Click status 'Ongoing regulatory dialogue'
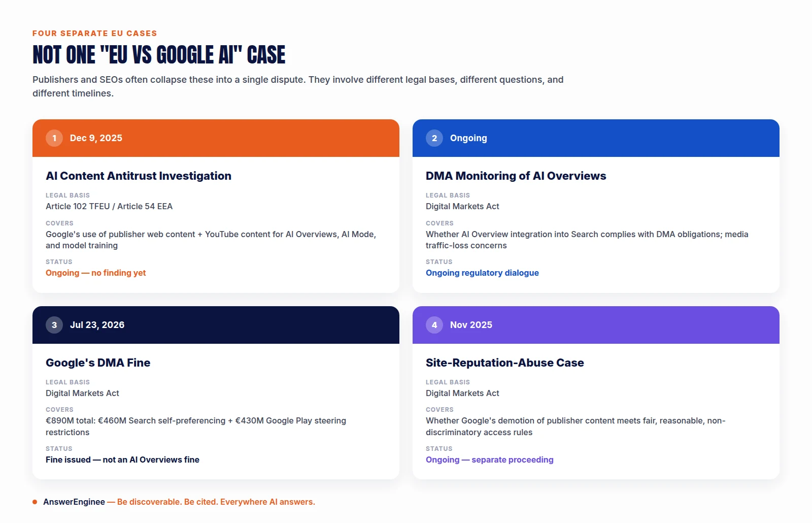The width and height of the screenshot is (812, 523). [x=482, y=273]
